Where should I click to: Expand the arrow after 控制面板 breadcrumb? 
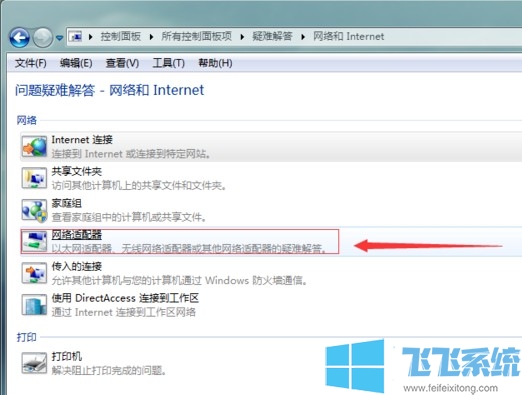coord(151,36)
